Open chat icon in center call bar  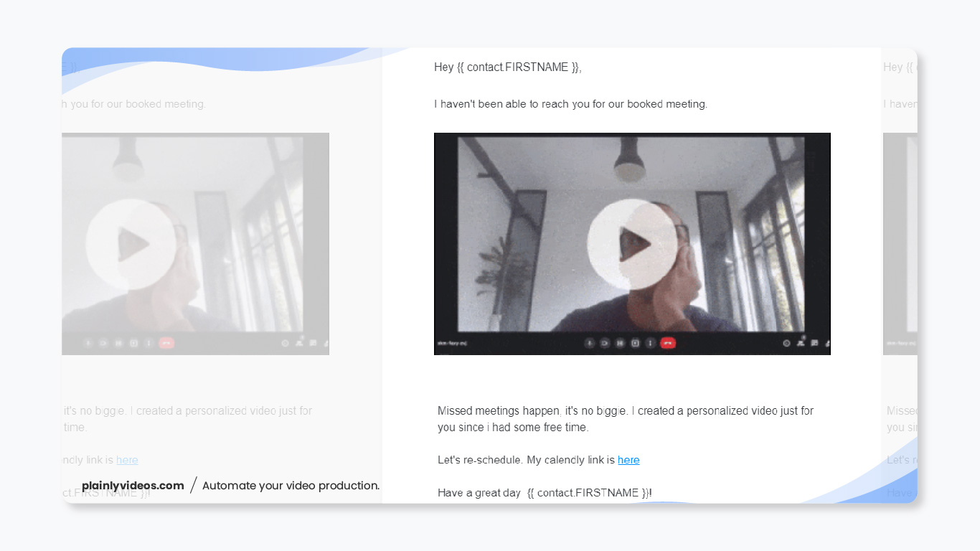pos(814,343)
